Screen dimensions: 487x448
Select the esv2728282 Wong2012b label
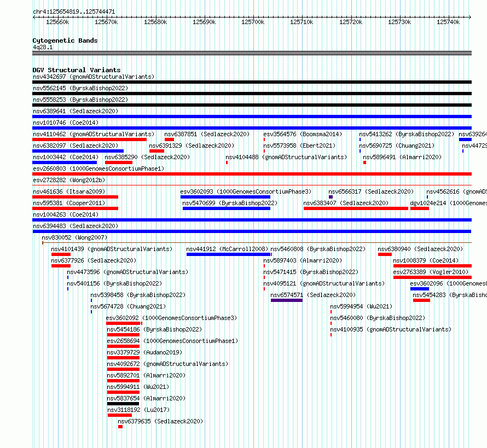[69, 180]
